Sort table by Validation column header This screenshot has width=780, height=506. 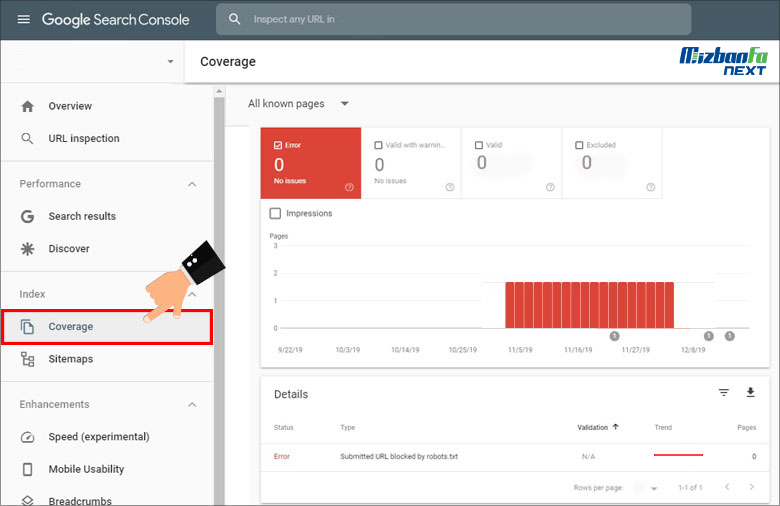598,427
